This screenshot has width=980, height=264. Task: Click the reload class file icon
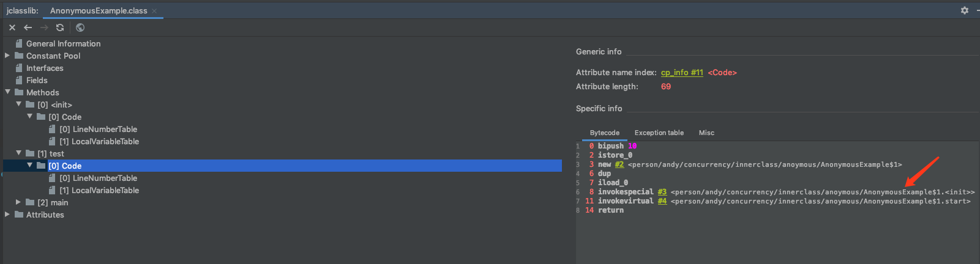click(60, 28)
